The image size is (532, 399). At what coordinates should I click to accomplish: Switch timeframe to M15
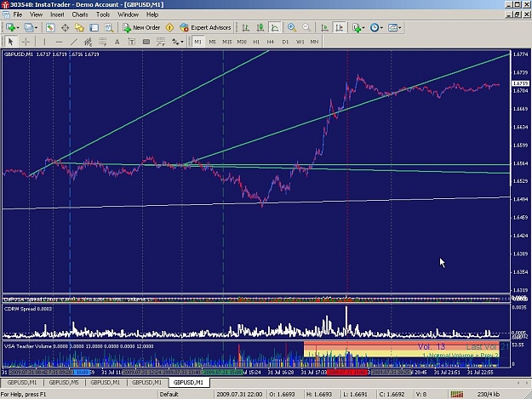click(227, 42)
